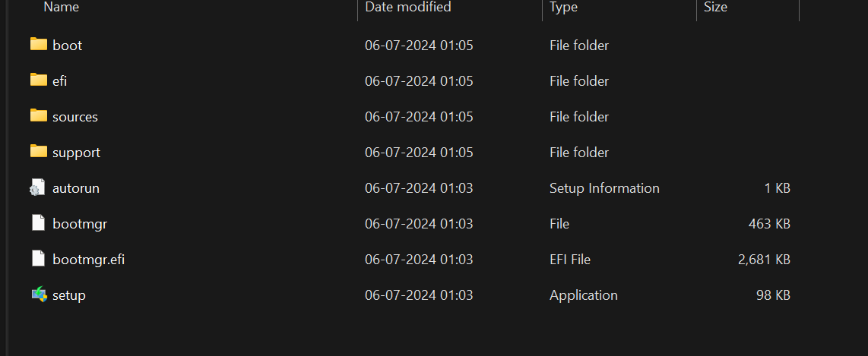Select the efi folder icon

pyautogui.click(x=38, y=80)
